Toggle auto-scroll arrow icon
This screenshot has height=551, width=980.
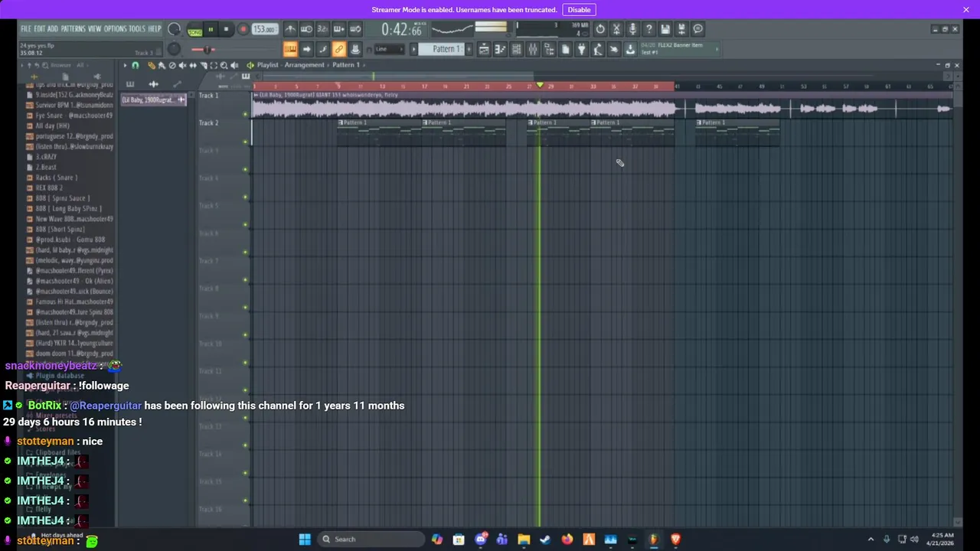pos(306,49)
